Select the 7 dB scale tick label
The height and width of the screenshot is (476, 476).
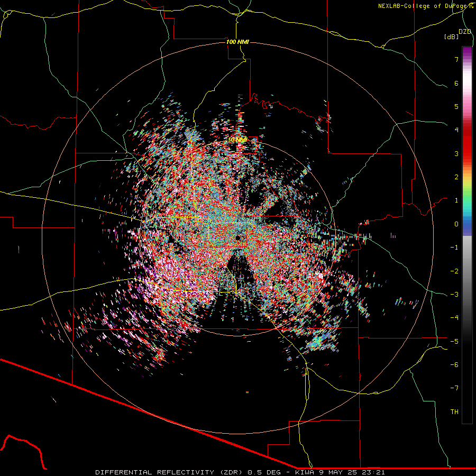tap(456, 59)
